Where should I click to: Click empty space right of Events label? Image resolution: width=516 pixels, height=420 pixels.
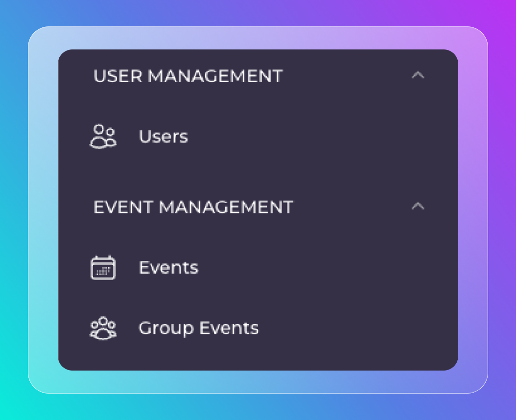[x=318, y=268]
